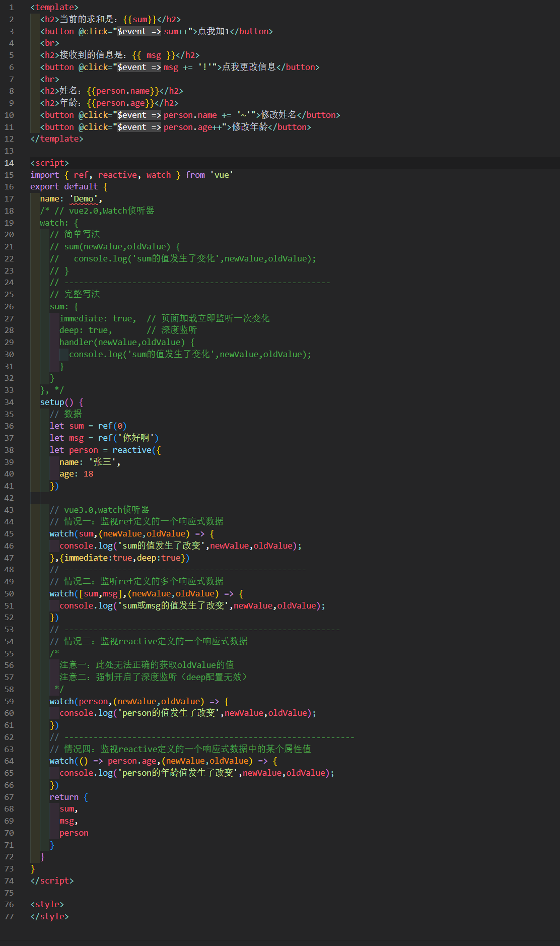Click '[sum,msg]' array on line 50
This screenshot has width=560, height=946.
pos(101,593)
